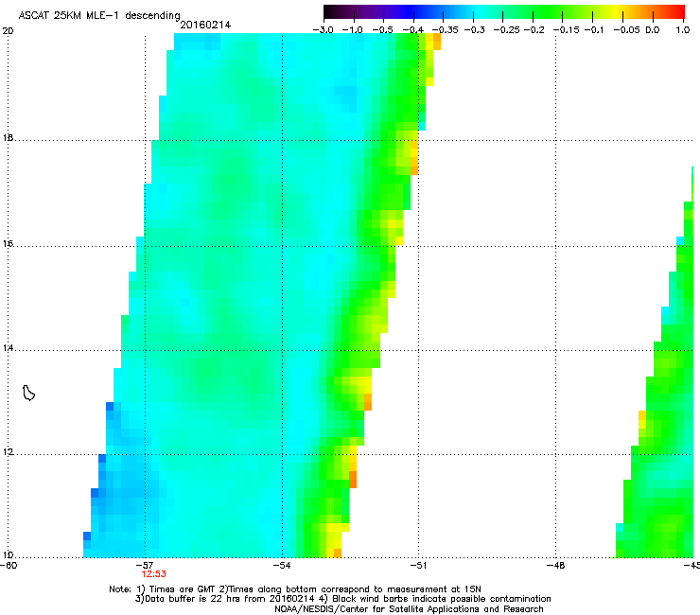This screenshot has width=700, height=615.
Task: Click the longitude axis label "-48"
Action: pos(556,566)
